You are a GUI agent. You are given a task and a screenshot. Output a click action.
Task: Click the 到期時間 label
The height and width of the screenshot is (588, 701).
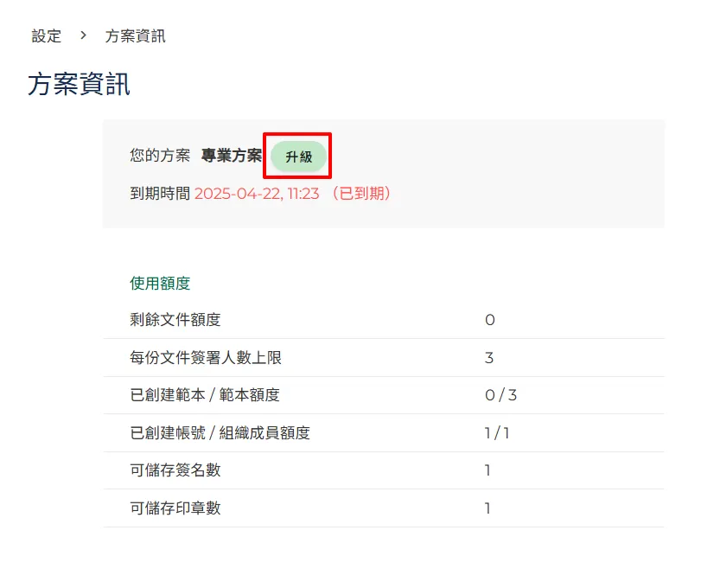[160, 194]
